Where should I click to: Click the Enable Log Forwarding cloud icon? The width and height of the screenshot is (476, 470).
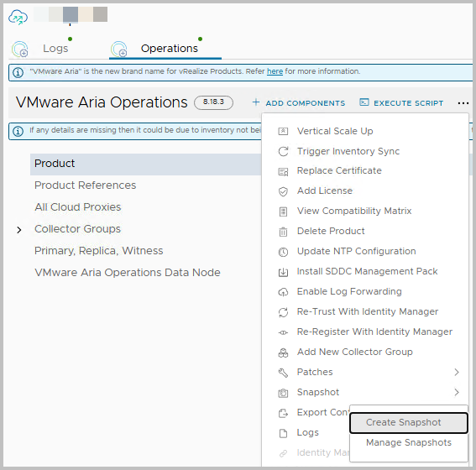pos(283,292)
